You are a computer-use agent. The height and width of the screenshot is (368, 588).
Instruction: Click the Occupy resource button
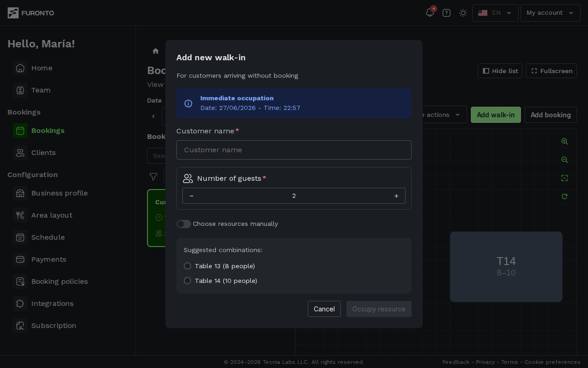(x=379, y=309)
